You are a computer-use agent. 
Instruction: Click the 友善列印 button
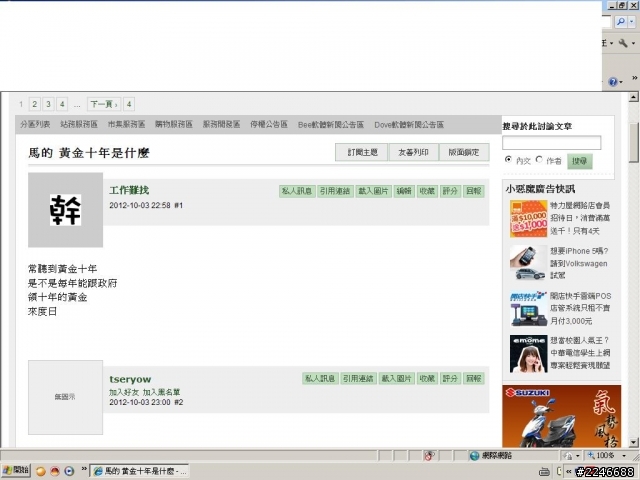click(413, 152)
